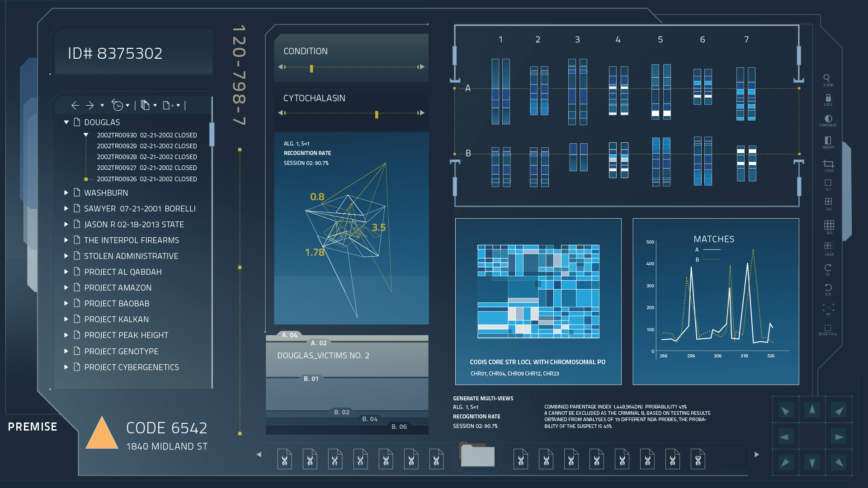Click the right arrow on navigation pad

click(839, 437)
